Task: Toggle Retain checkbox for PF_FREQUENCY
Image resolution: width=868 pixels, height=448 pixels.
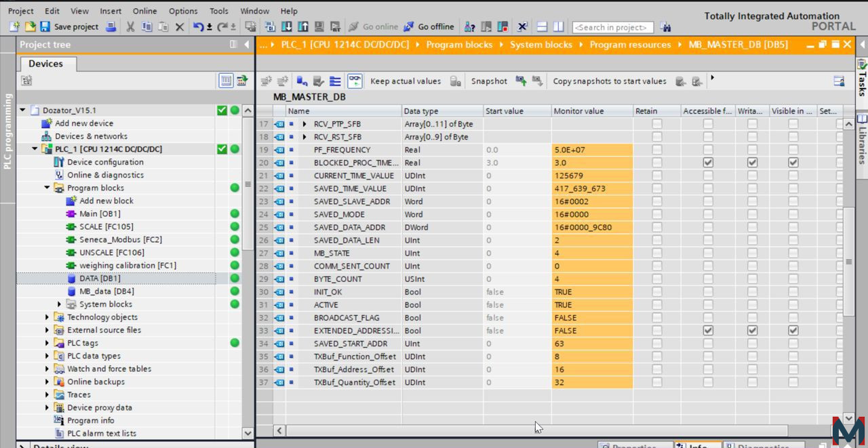Action: [656, 150]
